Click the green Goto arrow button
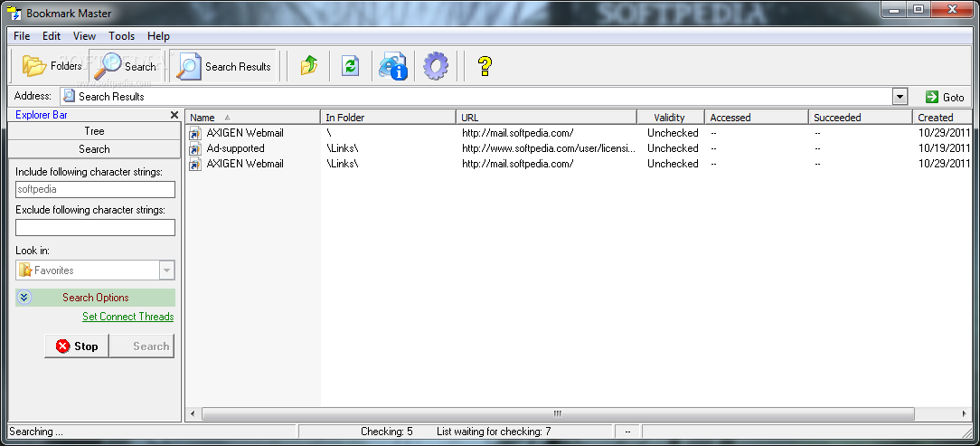The image size is (980, 446). tap(945, 97)
